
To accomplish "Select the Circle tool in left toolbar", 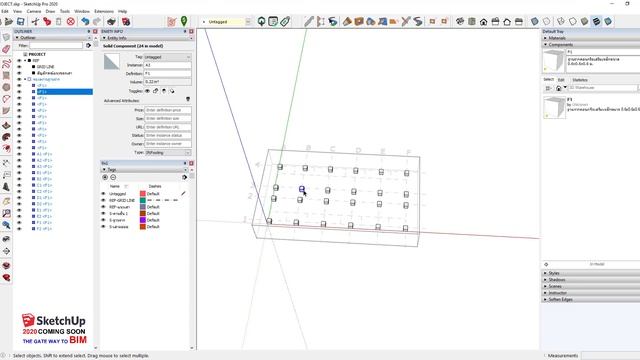I will point(6,87).
